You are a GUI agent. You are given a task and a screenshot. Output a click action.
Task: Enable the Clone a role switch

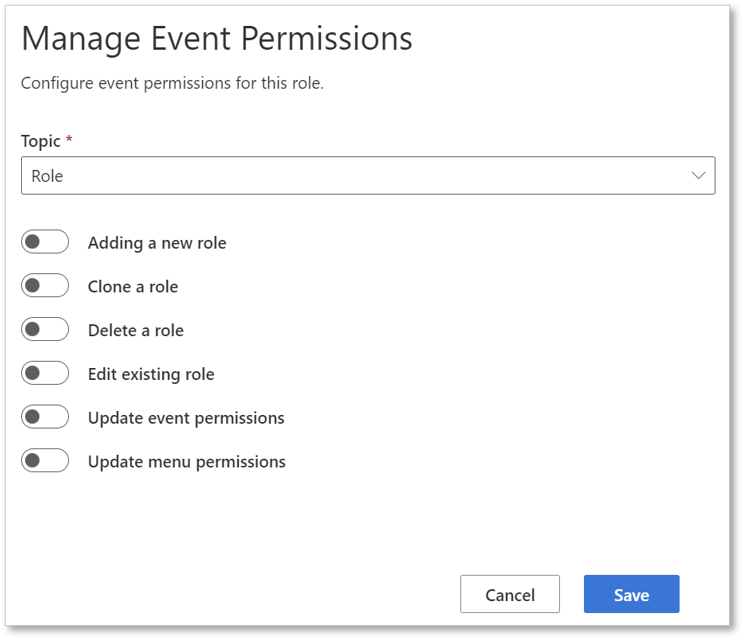pyautogui.click(x=45, y=286)
